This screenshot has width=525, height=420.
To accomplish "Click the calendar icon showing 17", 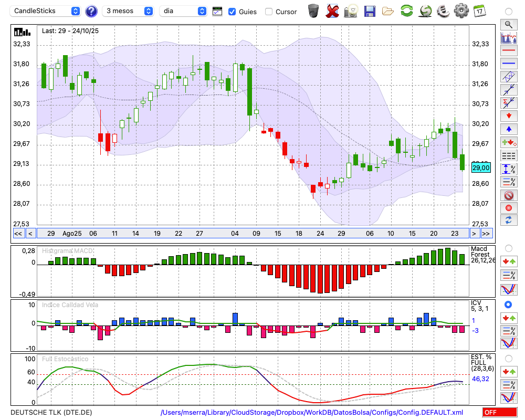I will point(479,11).
